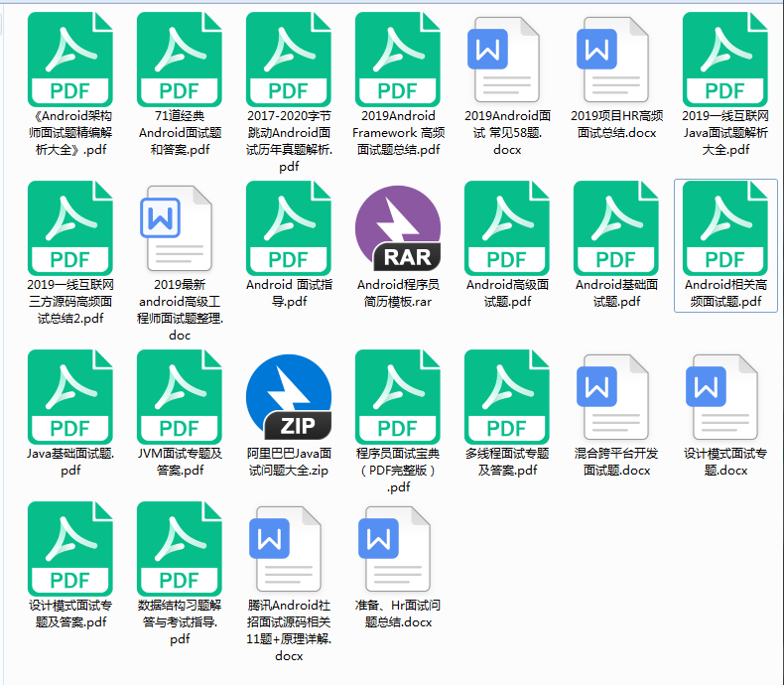Click the 设计模式面试专题.docx Word icon

pos(722,397)
